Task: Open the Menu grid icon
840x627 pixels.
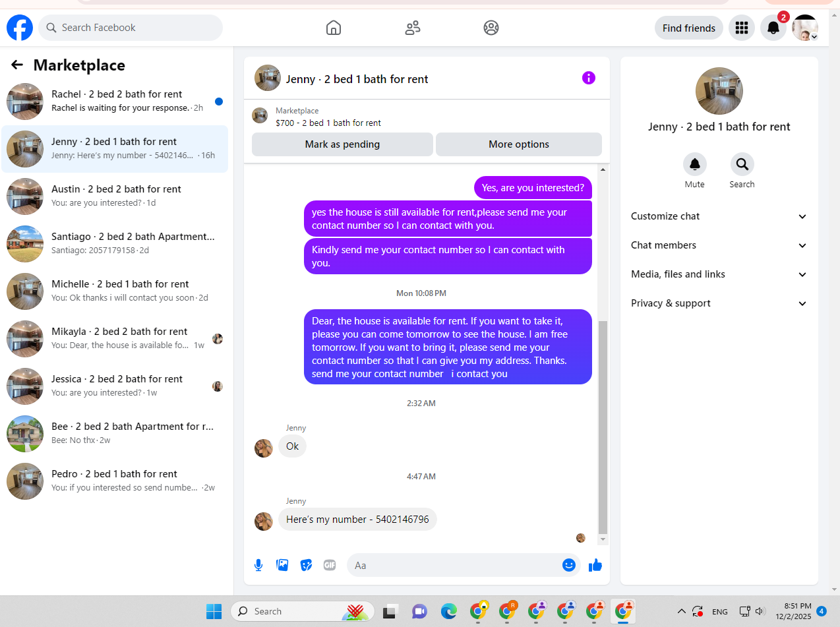Action: tap(742, 28)
